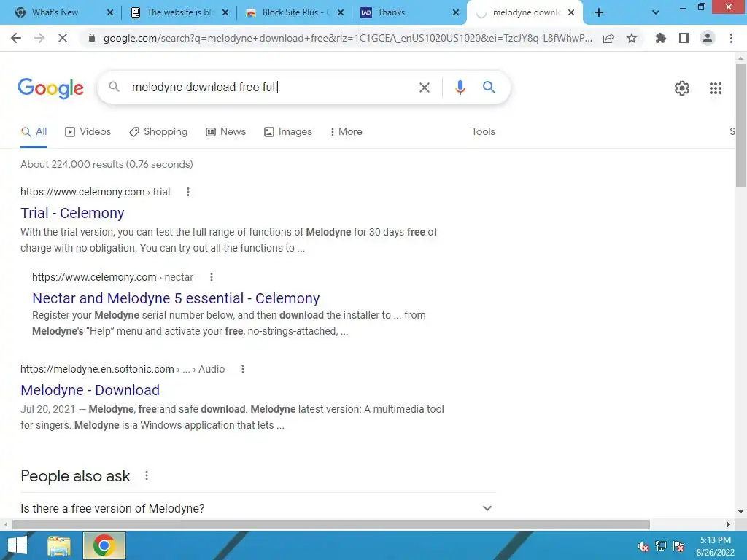The image size is (747, 560).
Task: Open the tab search chevron
Action: click(656, 12)
